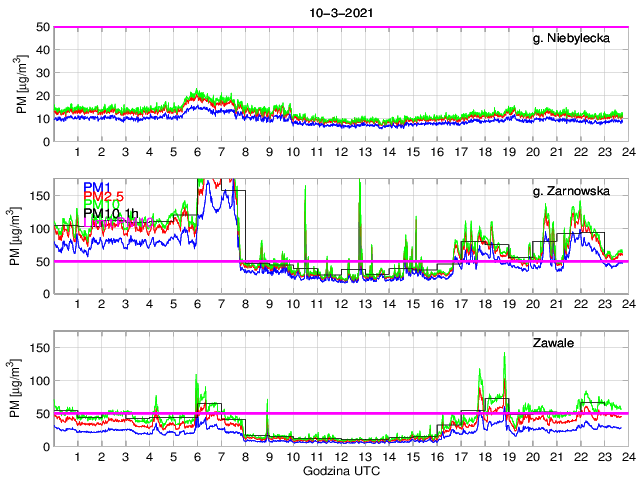The height and width of the screenshot is (480, 640).
Task: Click hour 9 tick under the Zawale plot
Action: pyautogui.click(x=269, y=457)
